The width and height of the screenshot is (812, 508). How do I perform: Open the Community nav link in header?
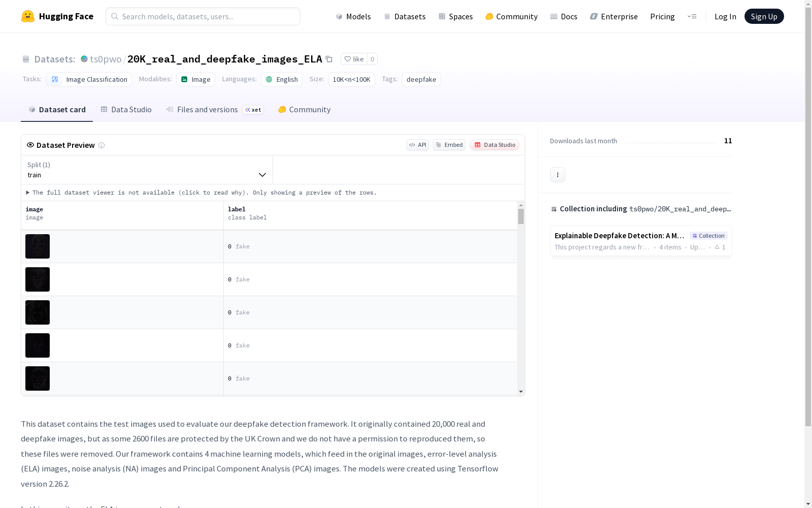pyautogui.click(x=511, y=16)
